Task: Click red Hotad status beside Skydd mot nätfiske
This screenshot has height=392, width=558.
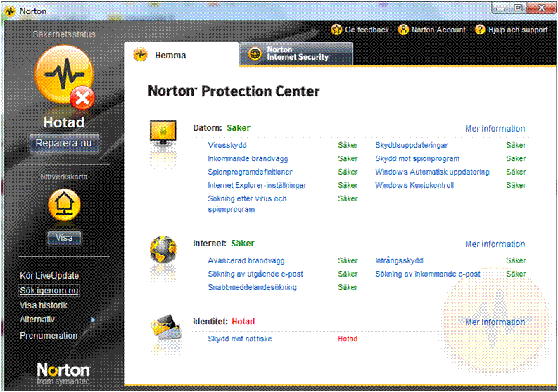Action: click(x=348, y=339)
